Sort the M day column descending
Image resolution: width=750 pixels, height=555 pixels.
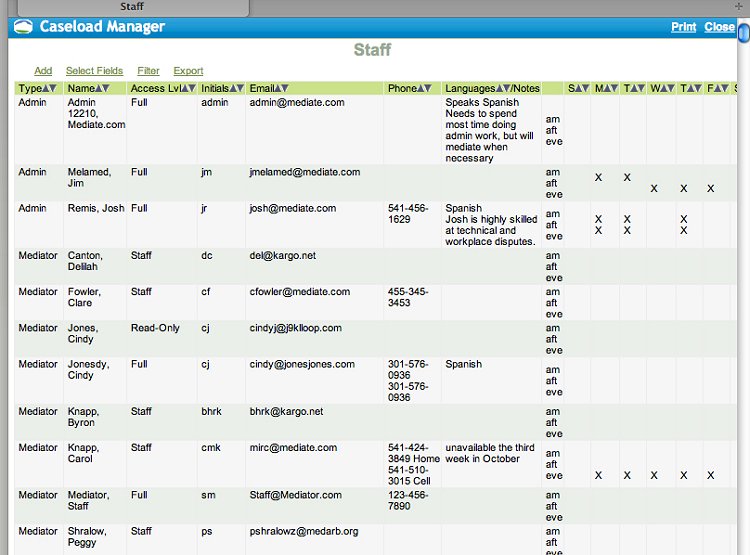tap(614, 89)
